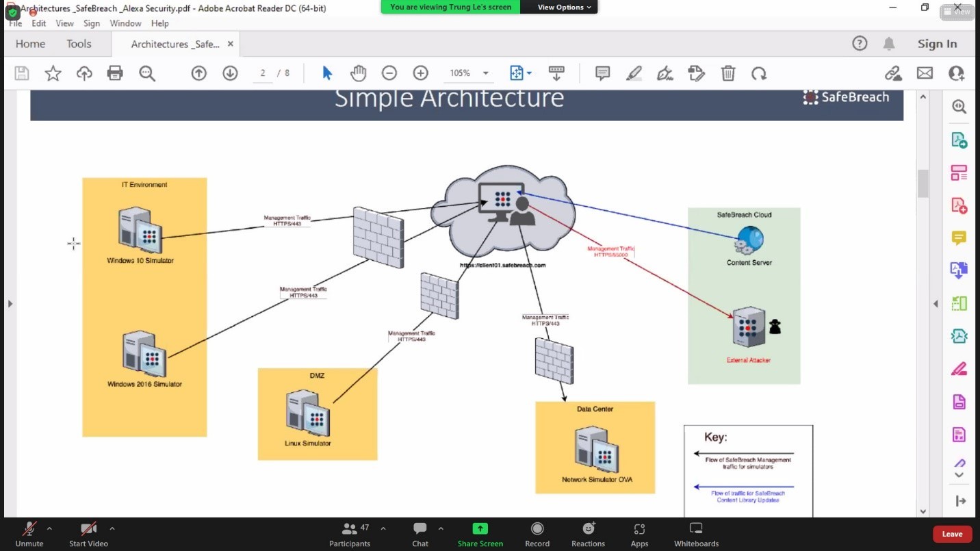
Task: Open the Participants panel
Action: [350, 535]
